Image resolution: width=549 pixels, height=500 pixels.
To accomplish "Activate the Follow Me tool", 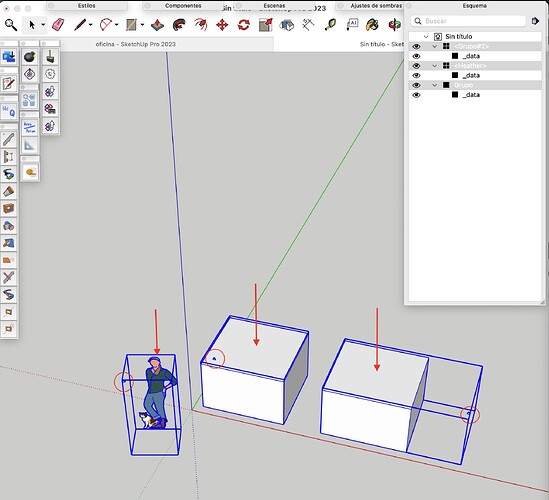I will [179, 25].
